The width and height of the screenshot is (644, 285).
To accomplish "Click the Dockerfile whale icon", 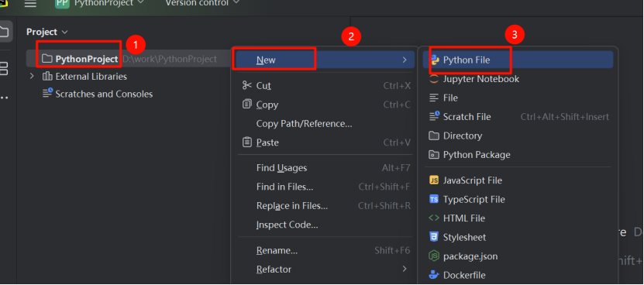I will 434,274.
